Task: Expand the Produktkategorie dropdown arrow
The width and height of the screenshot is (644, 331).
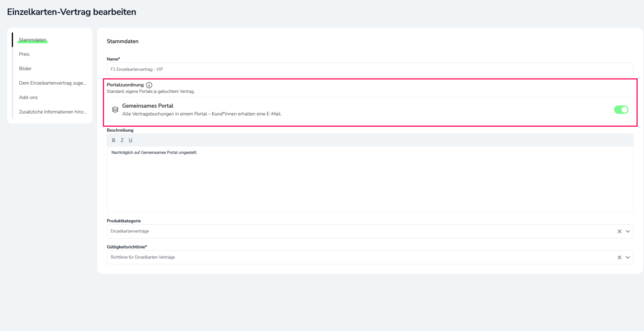Action: pos(628,231)
